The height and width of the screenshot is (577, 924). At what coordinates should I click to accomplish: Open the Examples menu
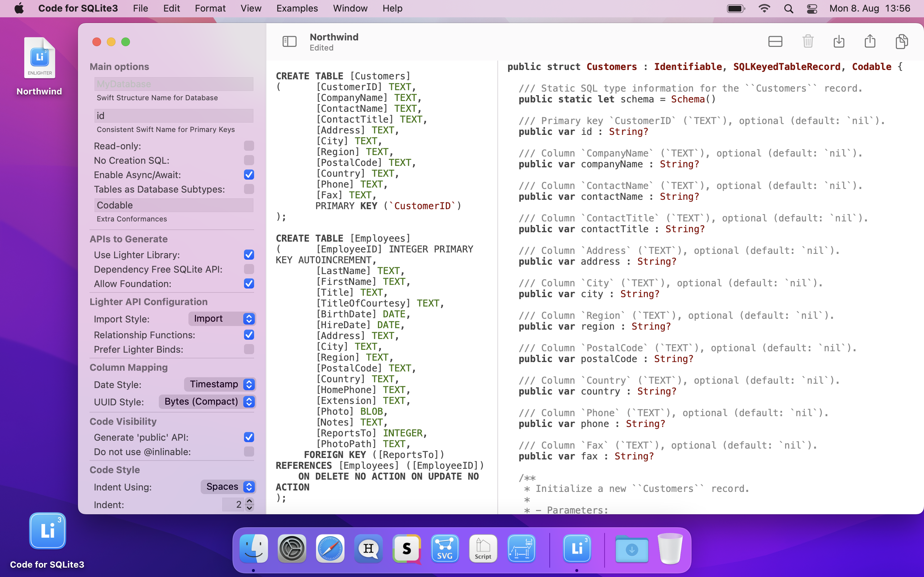click(297, 8)
